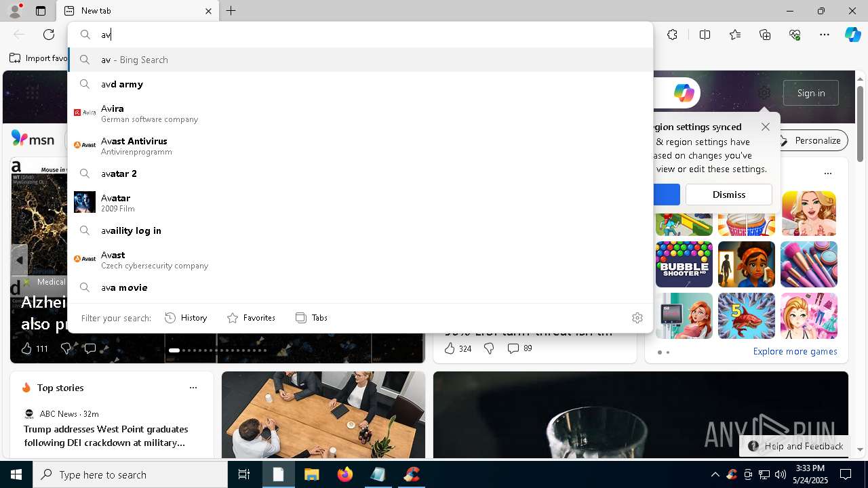The height and width of the screenshot is (488, 868).
Task: Show hidden system tray icons
Action: click(x=715, y=474)
